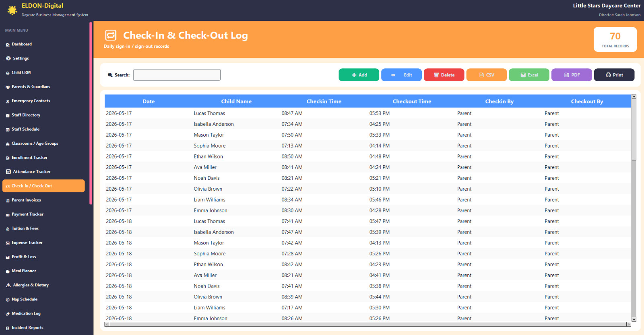
Task: Sort by the Checkout Time column header
Action: point(412,101)
